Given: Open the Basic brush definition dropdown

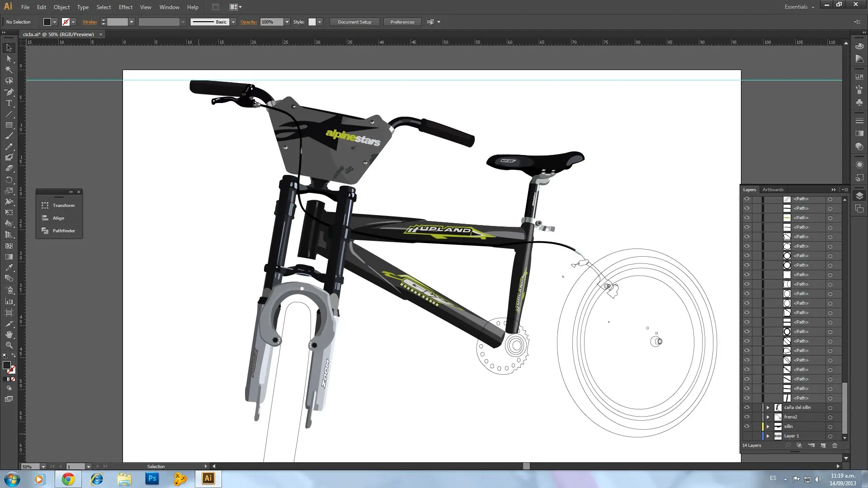Looking at the screenshot, I should [x=233, y=22].
